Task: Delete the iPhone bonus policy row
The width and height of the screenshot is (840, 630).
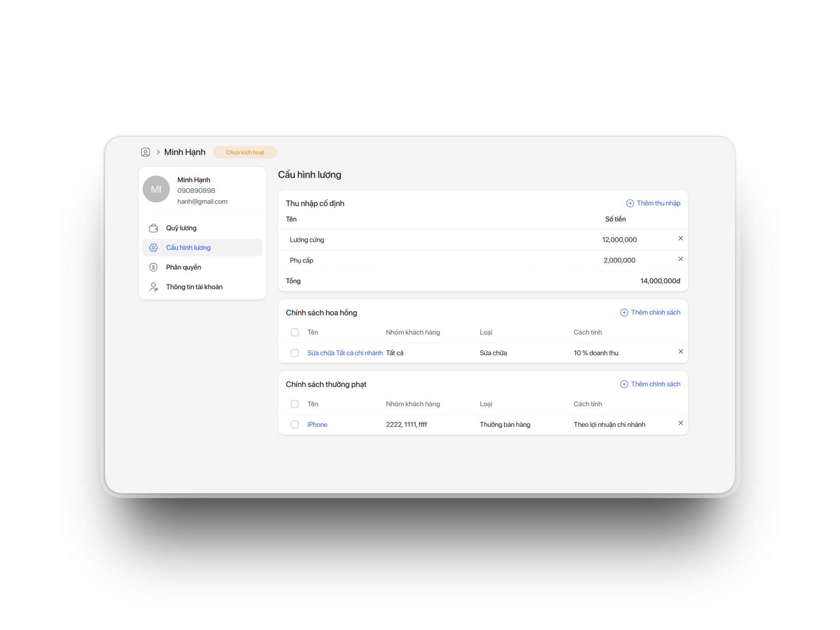Action: pyautogui.click(x=680, y=423)
